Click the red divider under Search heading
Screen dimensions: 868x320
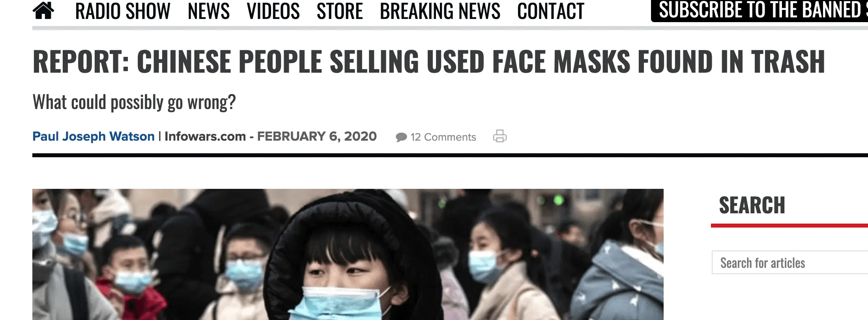(789, 226)
